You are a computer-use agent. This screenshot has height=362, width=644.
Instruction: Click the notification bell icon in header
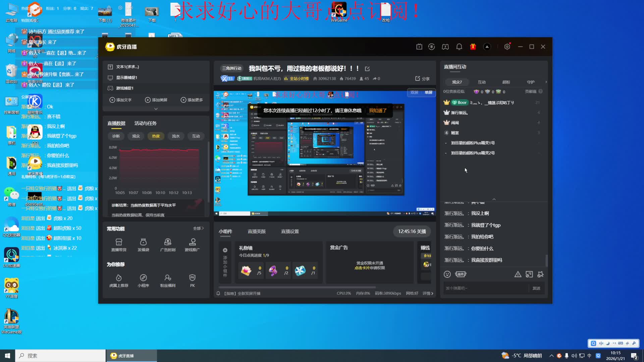tap(459, 47)
